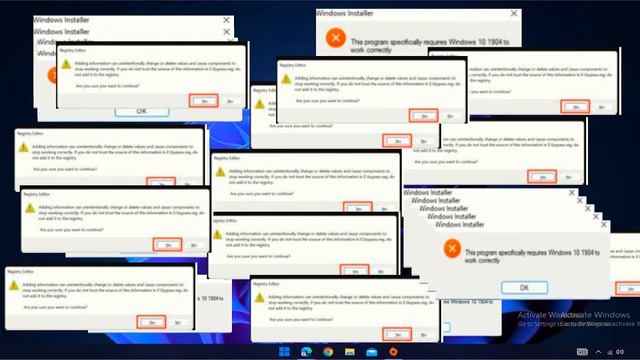Open File Explorer from the taskbar
Image resolution: width=640 pixels, height=360 pixels.
(350, 351)
